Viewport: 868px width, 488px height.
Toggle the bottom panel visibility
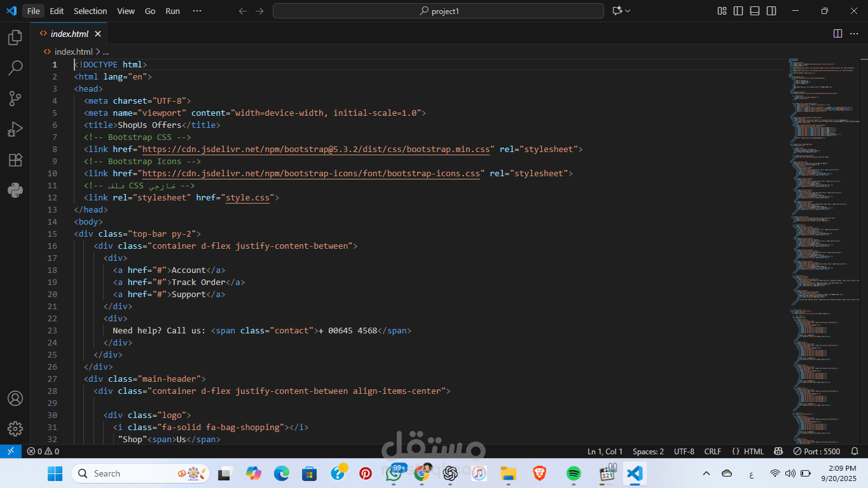coord(755,11)
